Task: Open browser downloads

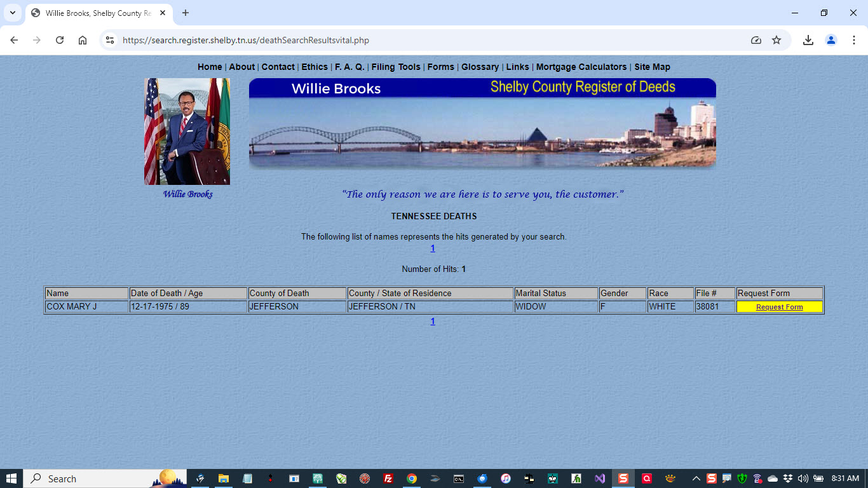Action: pyautogui.click(x=808, y=40)
